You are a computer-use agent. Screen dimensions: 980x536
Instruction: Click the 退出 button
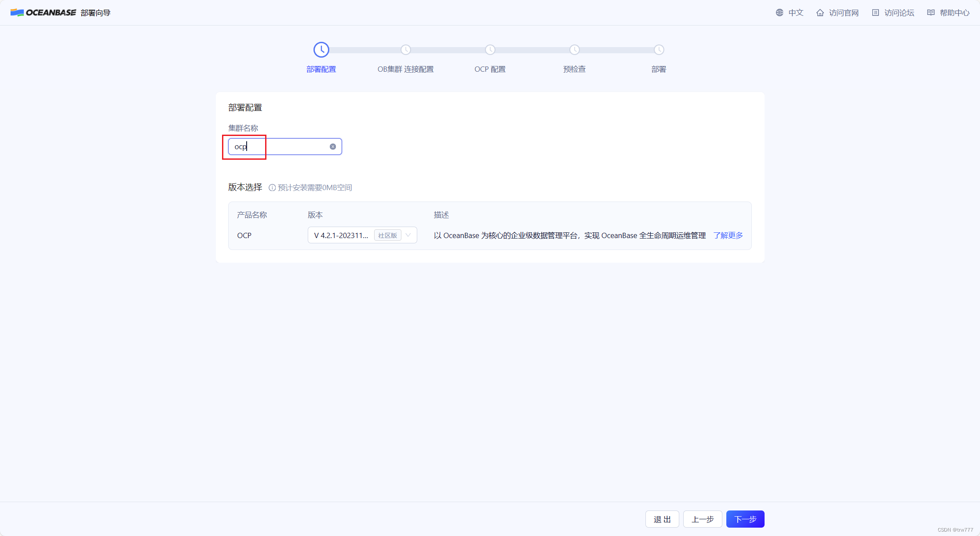pos(662,519)
